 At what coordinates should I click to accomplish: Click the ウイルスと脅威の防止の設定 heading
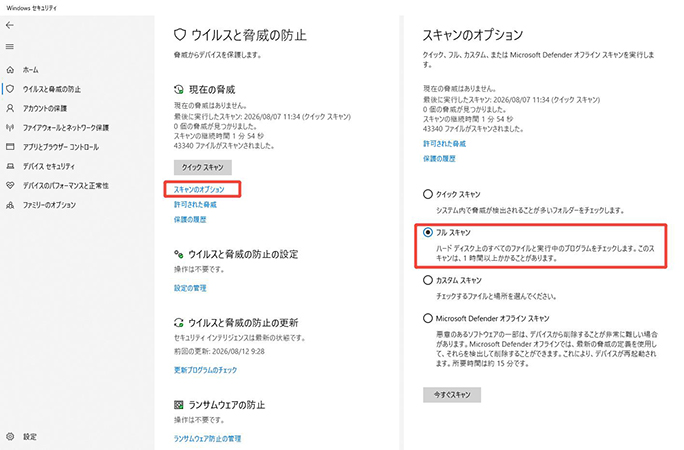(x=243, y=254)
